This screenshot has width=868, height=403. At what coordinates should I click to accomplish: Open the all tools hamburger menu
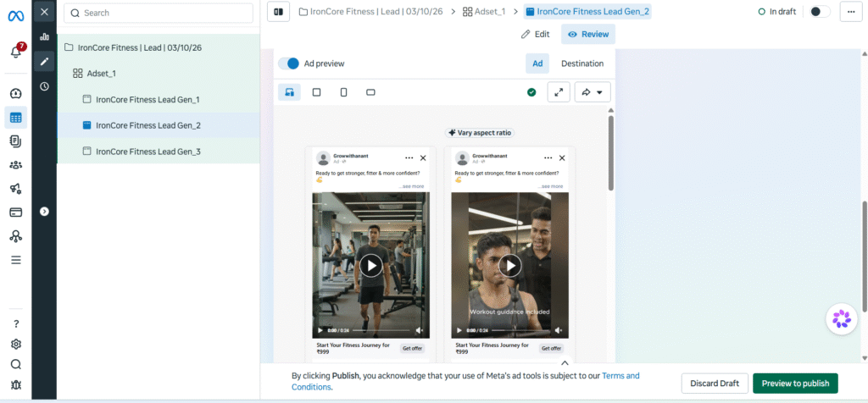(16, 260)
